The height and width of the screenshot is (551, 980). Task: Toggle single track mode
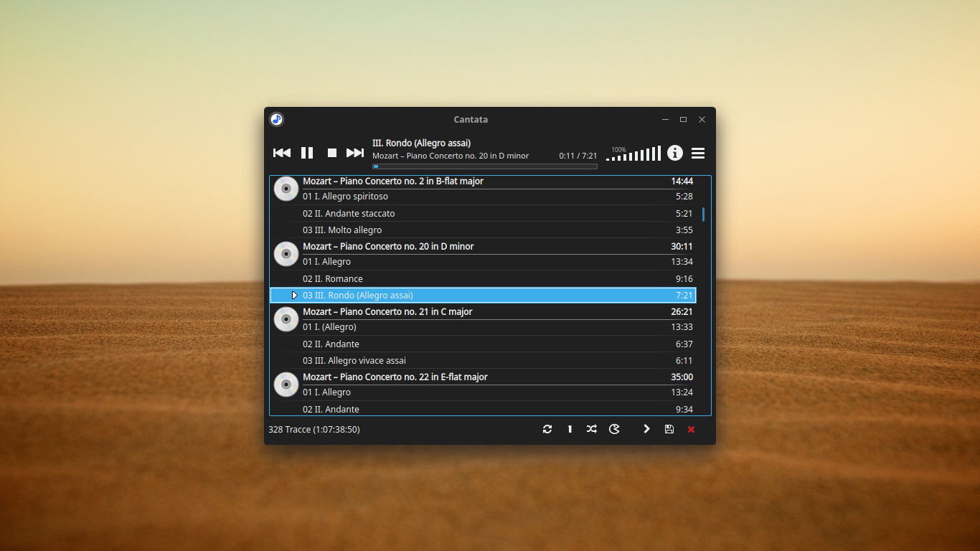pos(570,429)
